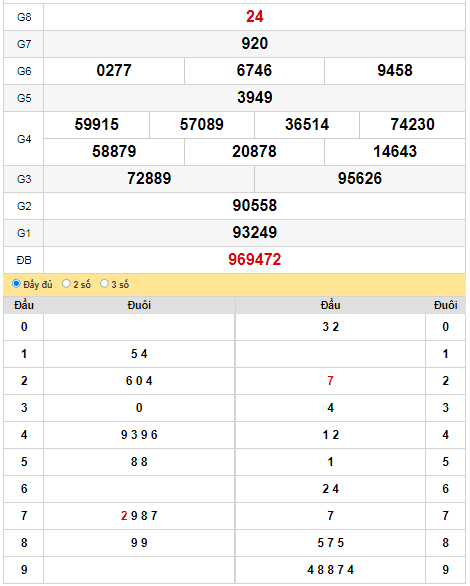Click the G6 number 0277
Viewport: 470px width, 586px height.
click(114, 71)
